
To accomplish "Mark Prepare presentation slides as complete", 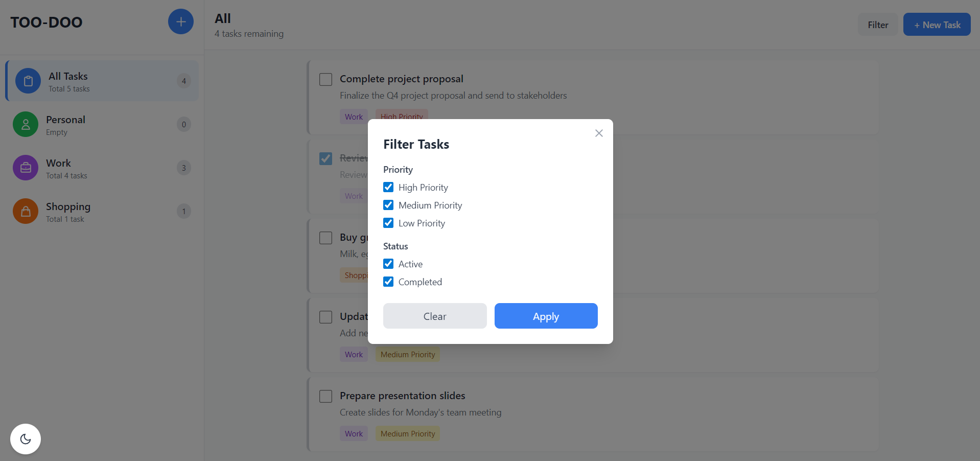I will click(325, 396).
